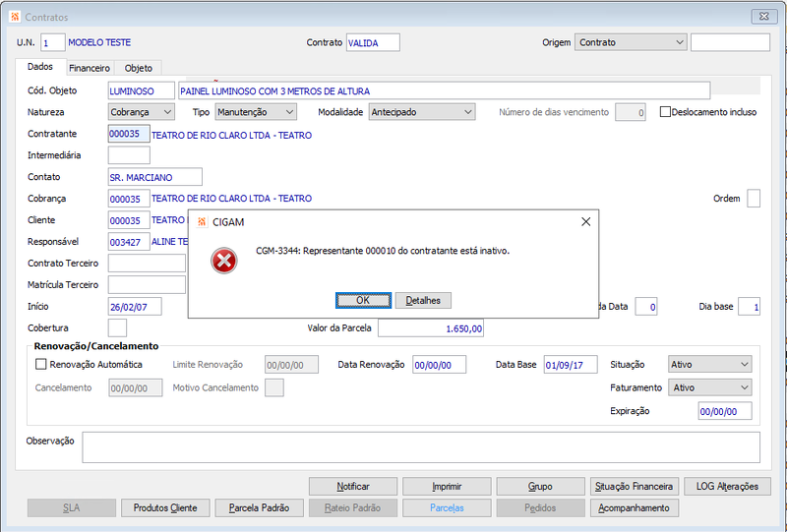Switch to the Dados tab
Image resolution: width=787 pixels, height=532 pixels.
point(40,67)
